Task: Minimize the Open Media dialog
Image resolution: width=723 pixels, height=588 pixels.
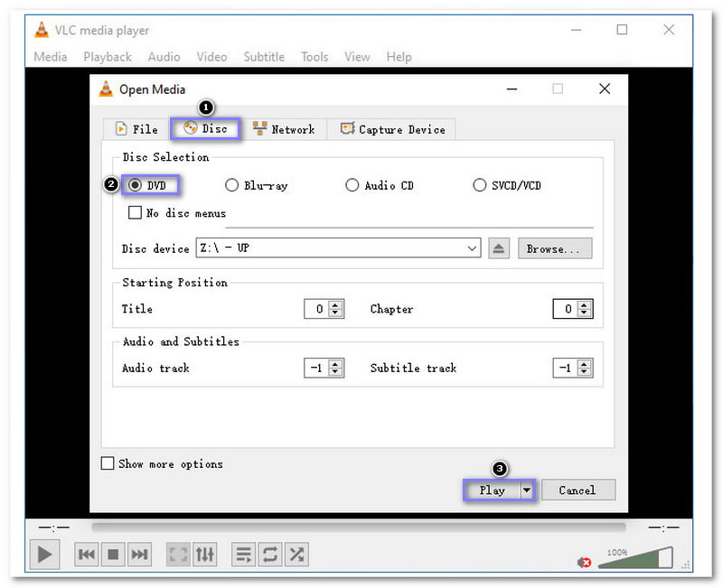Action: click(x=512, y=89)
